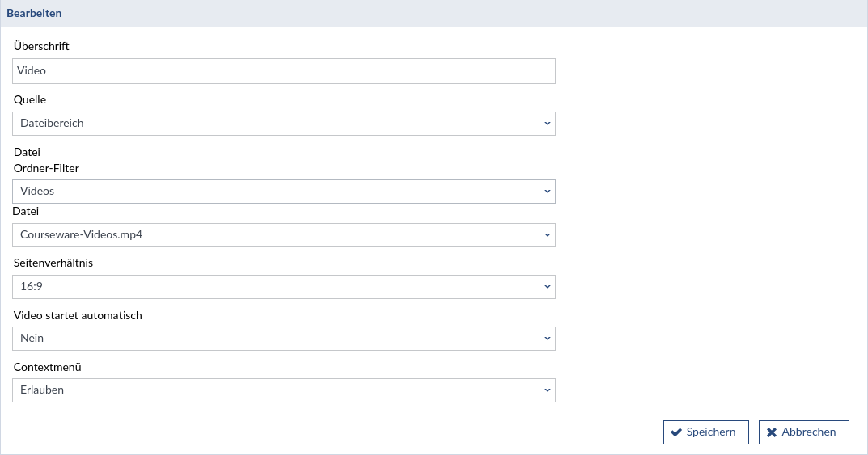The width and height of the screenshot is (868, 455).
Task: Open the Quelle dropdown showing Dateibereich
Action: (x=283, y=124)
